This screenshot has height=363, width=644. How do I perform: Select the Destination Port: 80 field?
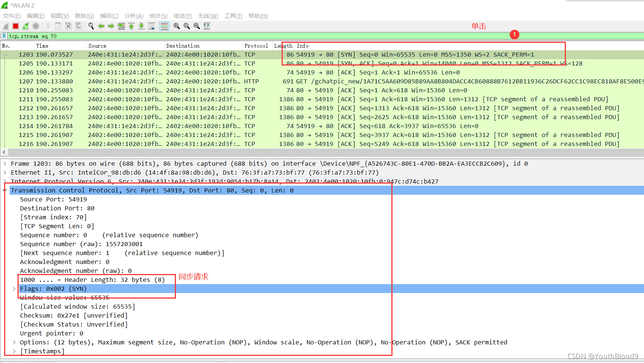click(57, 208)
